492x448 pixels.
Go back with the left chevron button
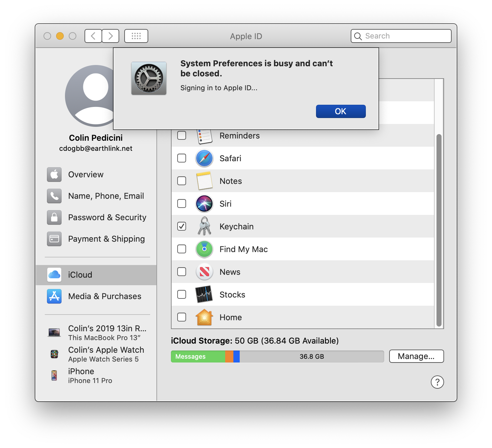93,36
